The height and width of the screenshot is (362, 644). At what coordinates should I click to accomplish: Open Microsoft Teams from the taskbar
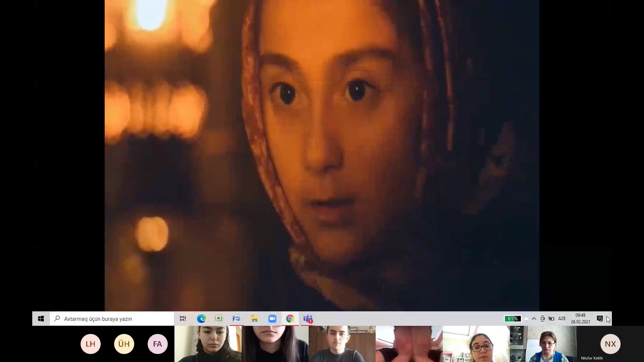(x=308, y=319)
